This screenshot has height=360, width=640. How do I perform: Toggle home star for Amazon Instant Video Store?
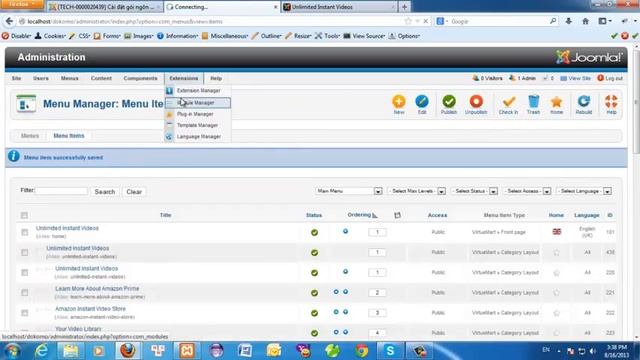(x=556, y=313)
